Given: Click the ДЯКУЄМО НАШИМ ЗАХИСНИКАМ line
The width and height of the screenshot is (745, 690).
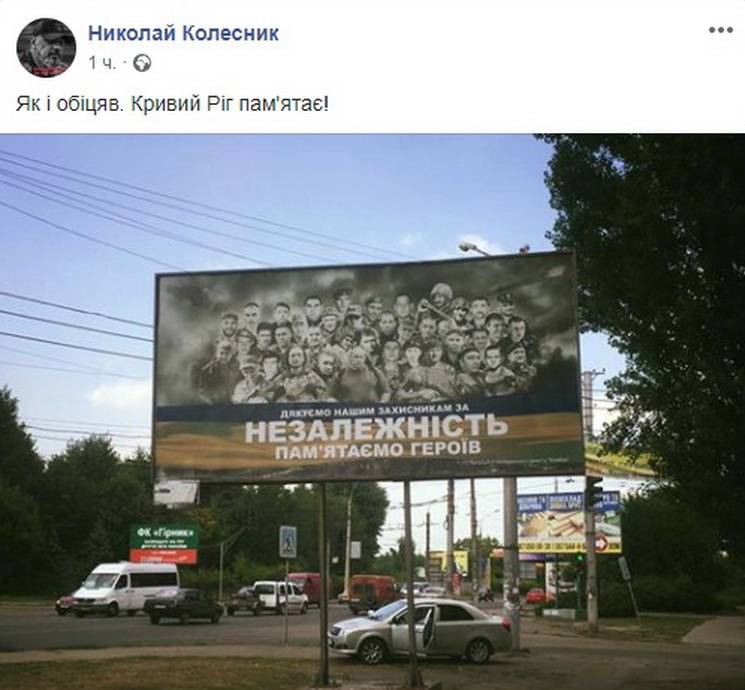Looking at the screenshot, I should click(374, 409).
